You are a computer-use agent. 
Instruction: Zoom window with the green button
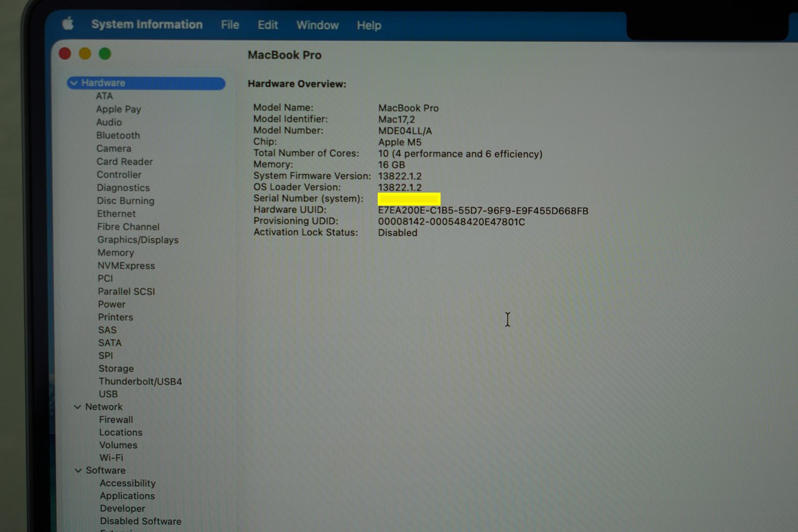click(x=105, y=53)
